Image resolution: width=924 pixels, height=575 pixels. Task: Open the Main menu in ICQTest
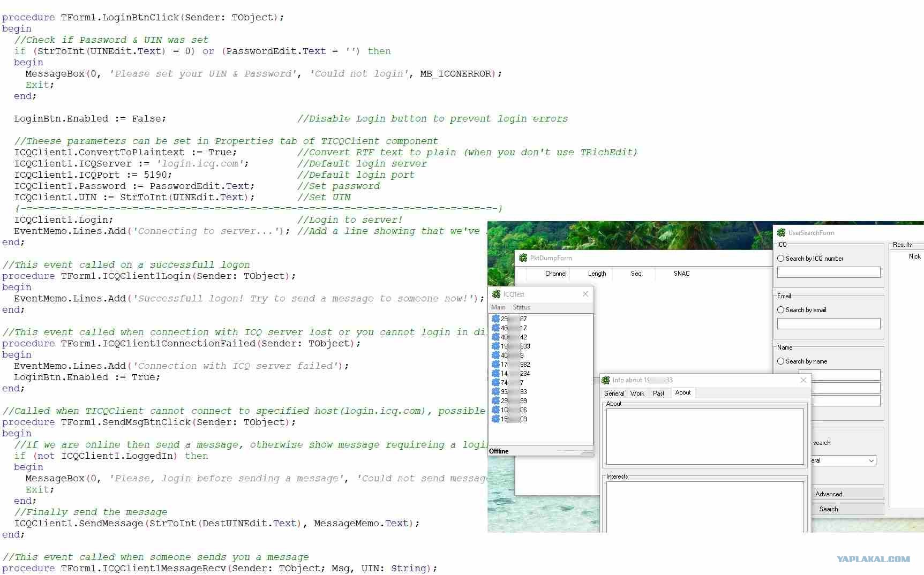498,307
